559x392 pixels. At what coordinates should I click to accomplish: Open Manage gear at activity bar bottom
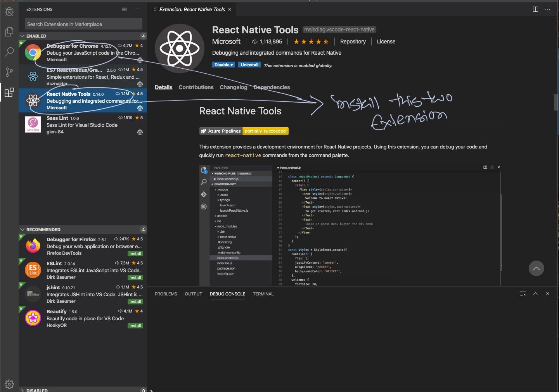pos(9,384)
